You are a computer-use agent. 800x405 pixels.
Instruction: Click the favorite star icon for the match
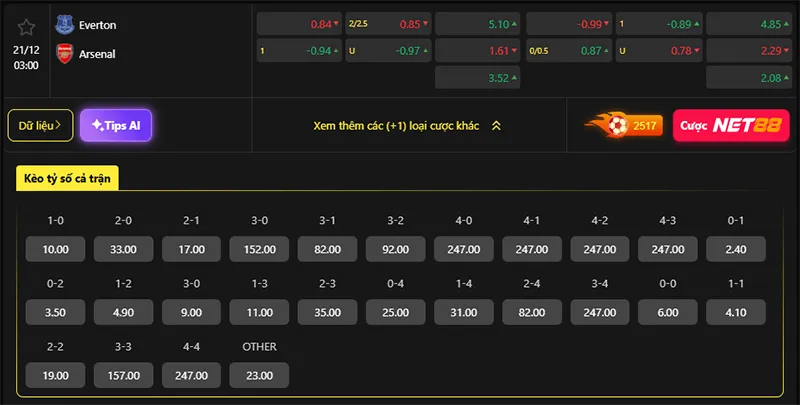point(27,27)
